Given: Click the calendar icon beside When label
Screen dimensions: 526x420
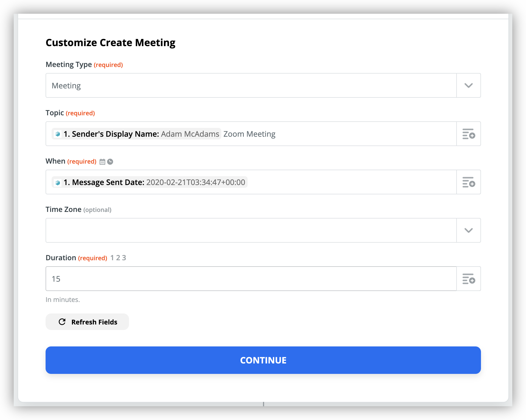Looking at the screenshot, I should coord(102,162).
